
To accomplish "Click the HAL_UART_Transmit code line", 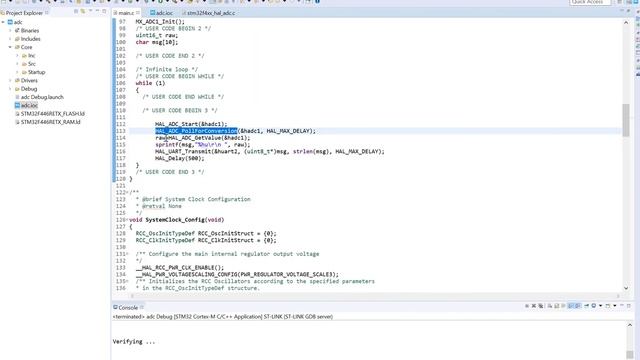I will tap(270, 151).
